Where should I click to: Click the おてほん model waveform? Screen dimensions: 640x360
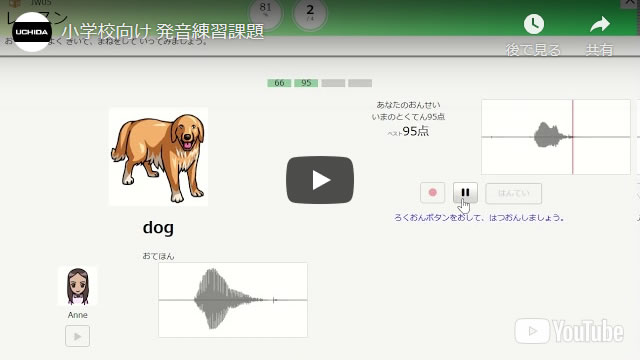point(233,300)
